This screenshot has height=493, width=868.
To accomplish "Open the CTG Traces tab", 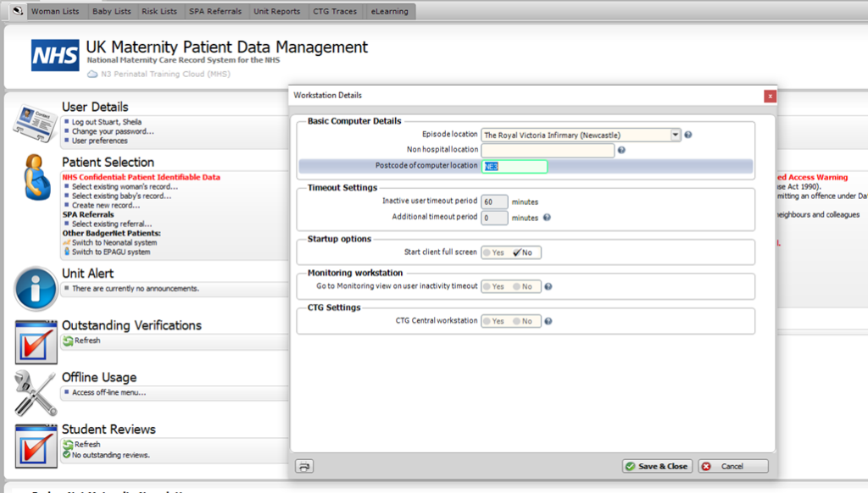I will click(x=335, y=11).
